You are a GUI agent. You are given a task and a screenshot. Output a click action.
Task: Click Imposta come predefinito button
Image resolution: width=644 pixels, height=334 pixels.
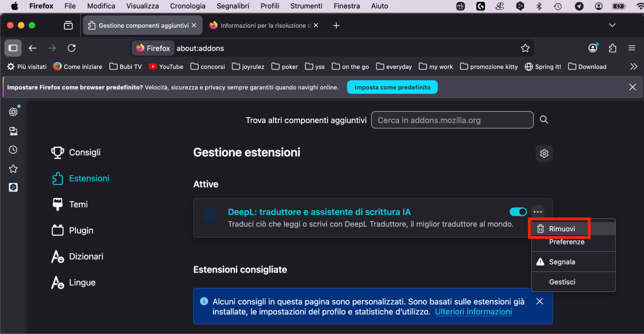pos(392,87)
